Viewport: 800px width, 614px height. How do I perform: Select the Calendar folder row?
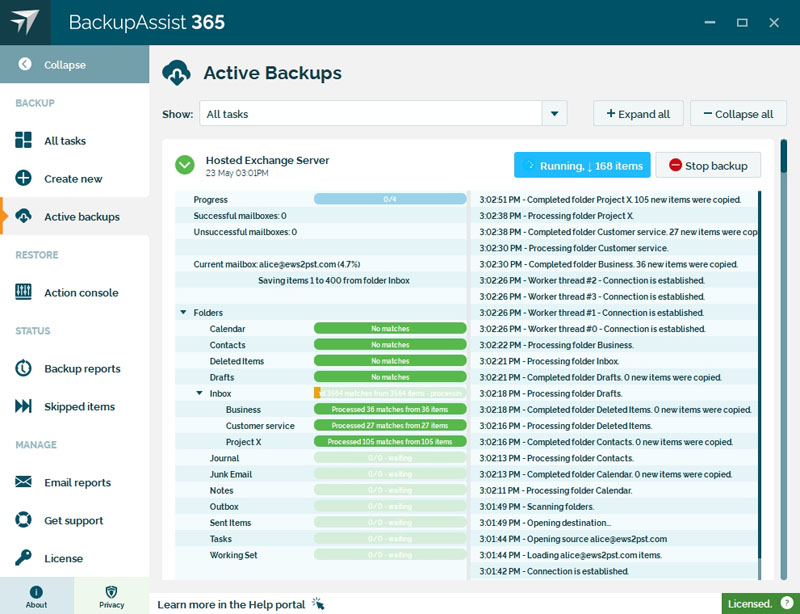(x=320, y=328)
